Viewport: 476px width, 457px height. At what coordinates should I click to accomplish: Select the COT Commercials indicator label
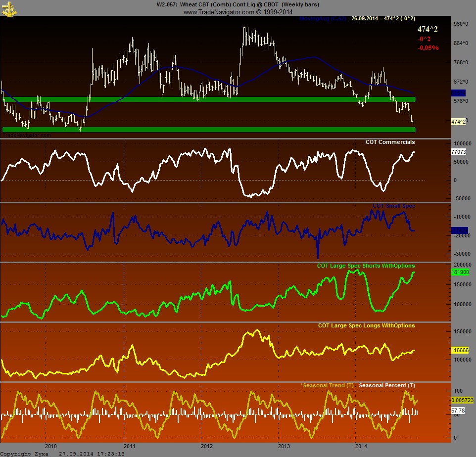(x=390, y=142)
